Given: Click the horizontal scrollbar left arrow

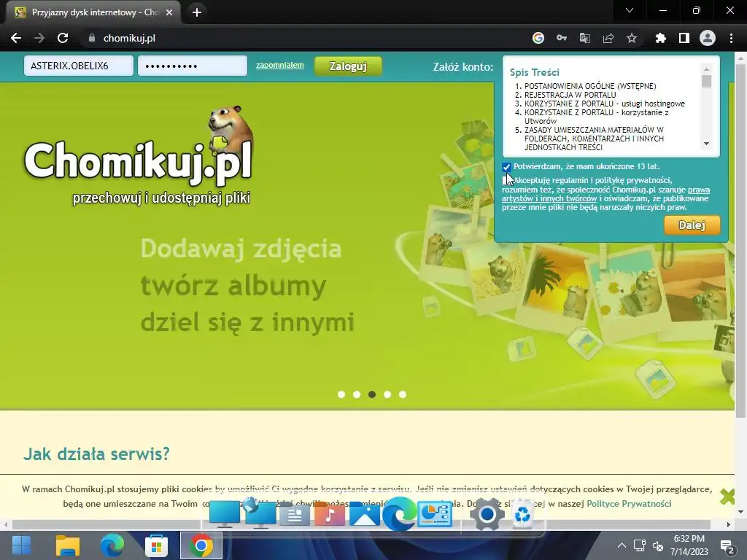Looking at the screenshot, I should pyautogui.click(x=5, y=525).
